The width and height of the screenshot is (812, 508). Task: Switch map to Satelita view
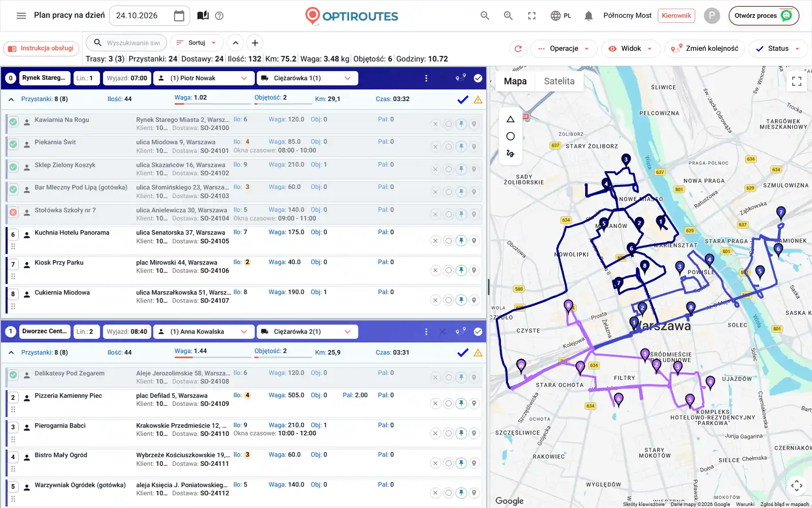[559, 81]
